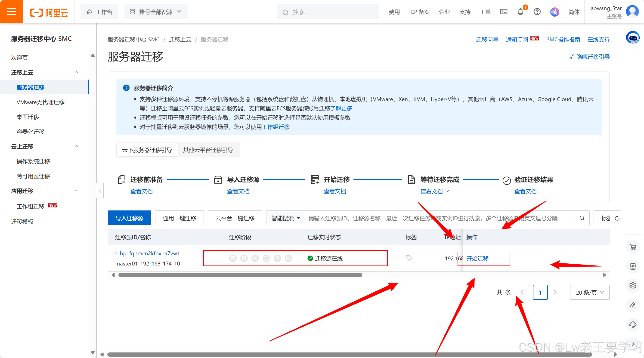Open the robot chat assistant icon
Image resolution: width=644 pixels, height=358 pixels.
[x=632, y=37]
